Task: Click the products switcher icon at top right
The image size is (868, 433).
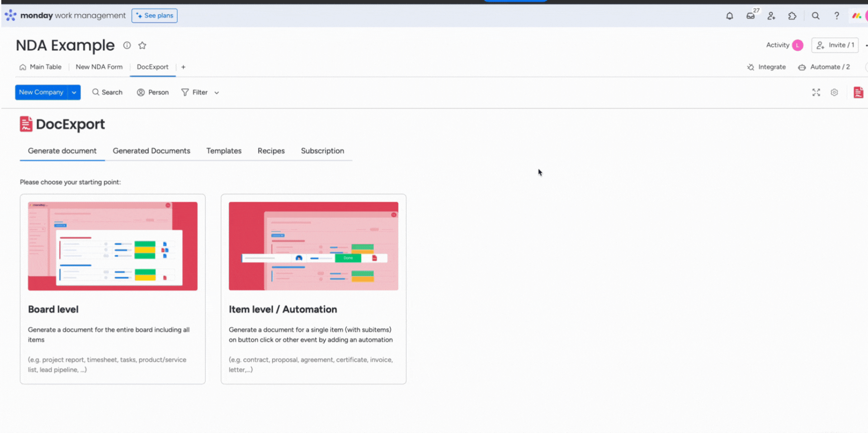Action: coord(856,16)
